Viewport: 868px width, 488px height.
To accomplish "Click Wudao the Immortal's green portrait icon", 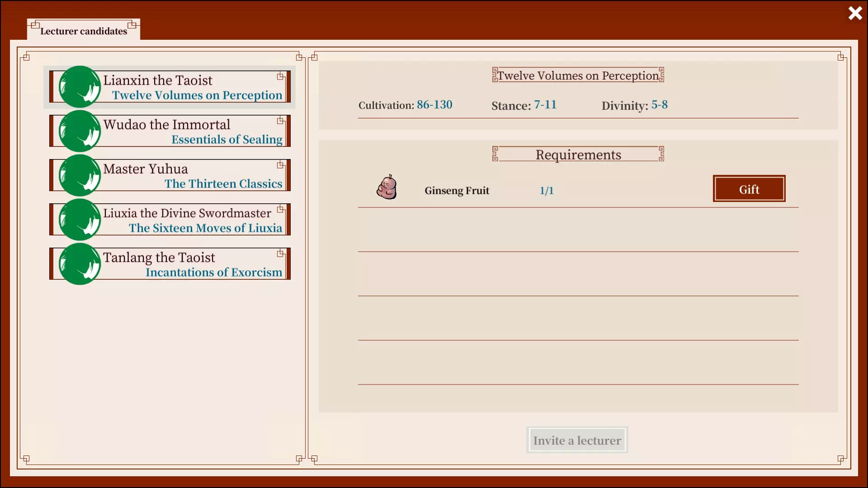I will 80,131.
